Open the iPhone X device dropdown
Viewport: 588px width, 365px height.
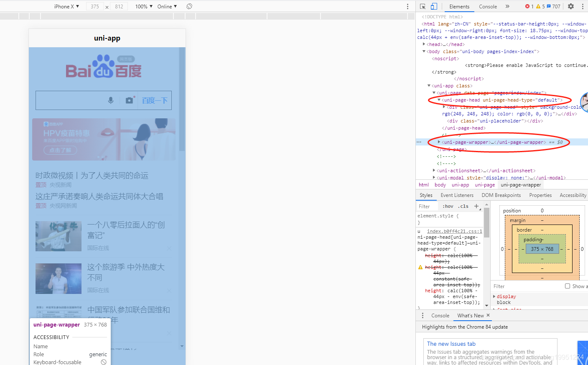tap(66, 6)
